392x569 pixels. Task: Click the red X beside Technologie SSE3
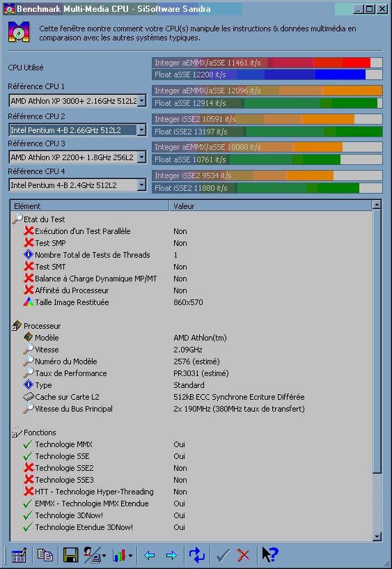tap(29, 480)
